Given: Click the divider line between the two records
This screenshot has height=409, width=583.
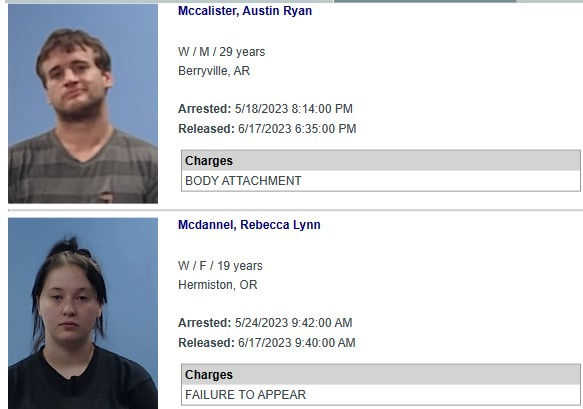Looking at the screenshot, I should tap(295, 210).
